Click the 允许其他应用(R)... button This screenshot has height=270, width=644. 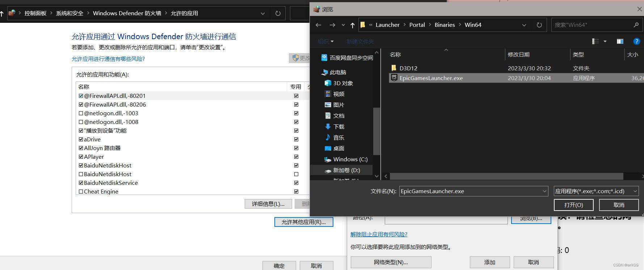(304, 222)
